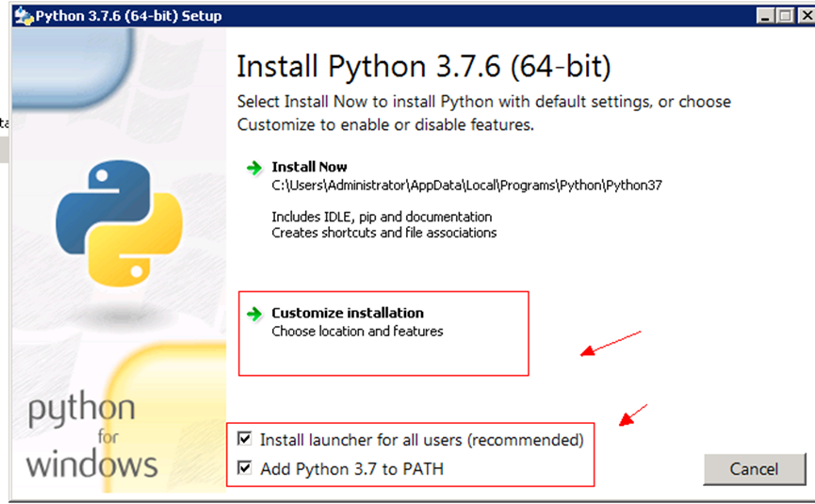The image size is (815, 504).
Task: Uncheck the Add Python 3.7 to PATH box
Action: tap(246, 468)
